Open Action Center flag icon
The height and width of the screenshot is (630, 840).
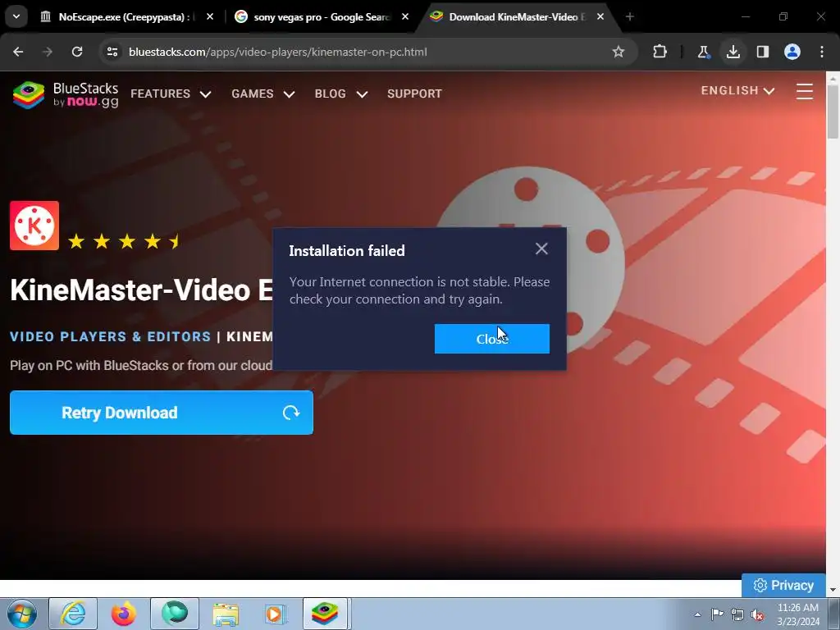click(717, 614)
